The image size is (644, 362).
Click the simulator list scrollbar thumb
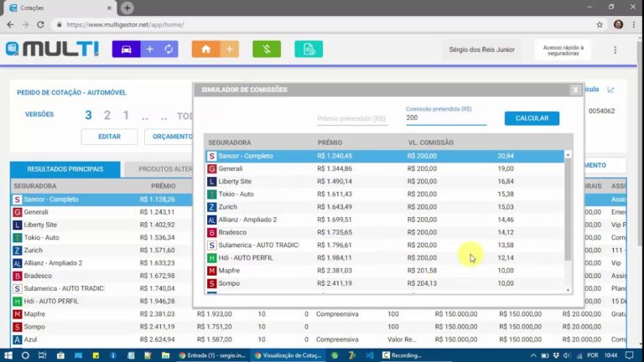568,209
